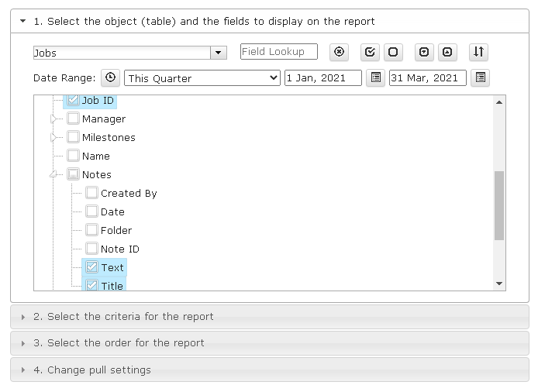The height and width of the screenshot is (392, 538).
Task: Check the Manager field checkbox
Action: [x=73, y=119]
